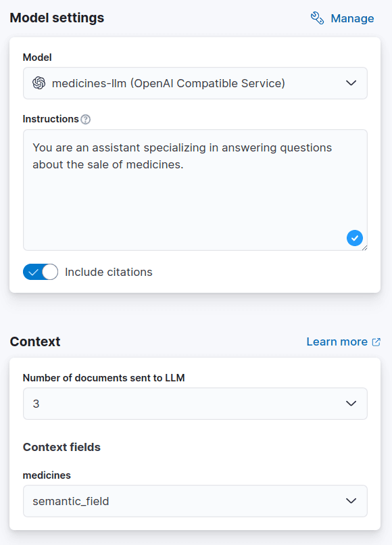Click the OpenAI logo in the model selector

coord(39,82)
